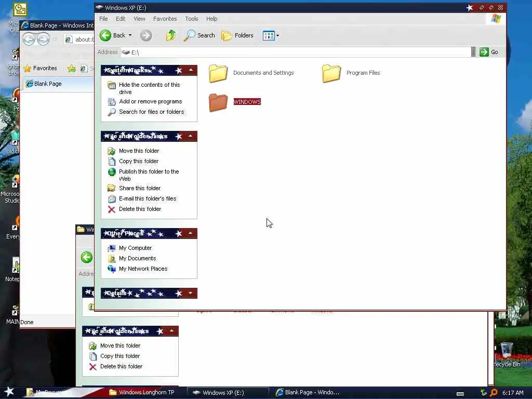Select the Program Files folder
532x399 pixels.
351,73
